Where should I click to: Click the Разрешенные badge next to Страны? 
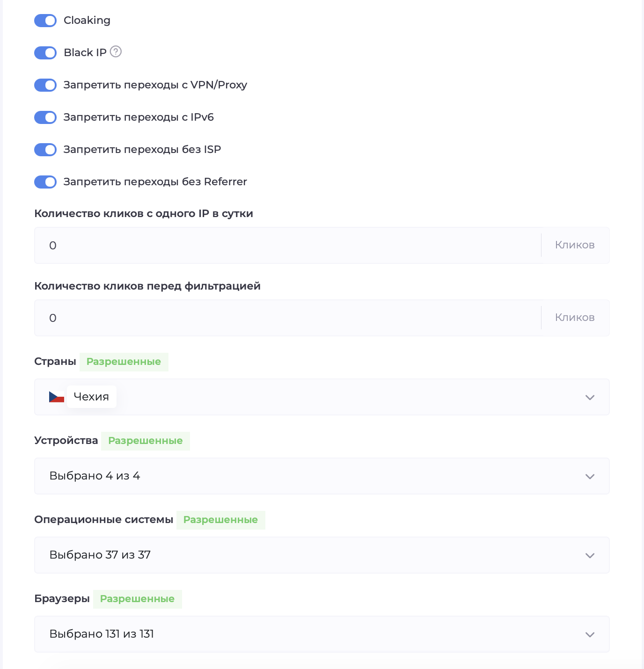[x=124, y=362]
